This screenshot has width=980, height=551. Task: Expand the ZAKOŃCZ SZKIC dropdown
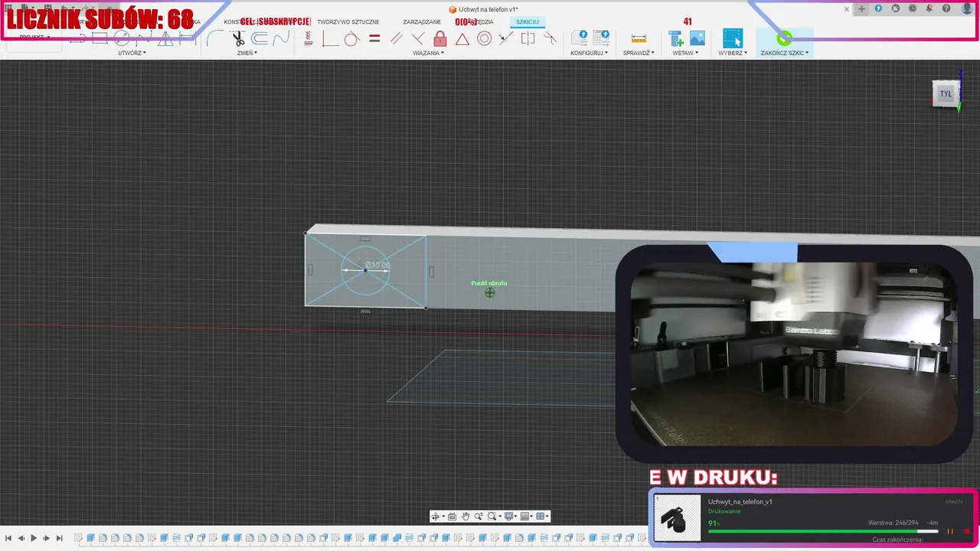(x=785, y=53)
